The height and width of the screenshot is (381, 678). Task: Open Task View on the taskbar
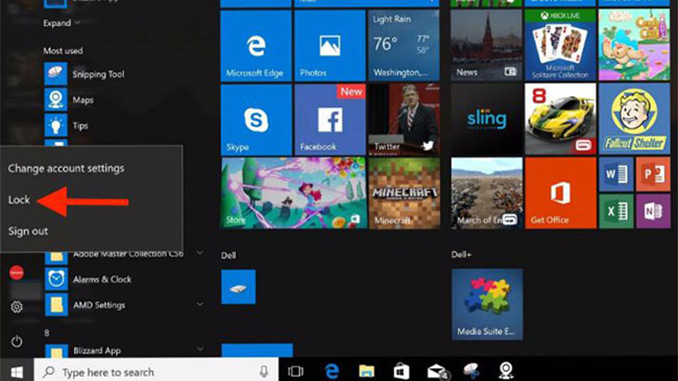click(x=296, y=371)
